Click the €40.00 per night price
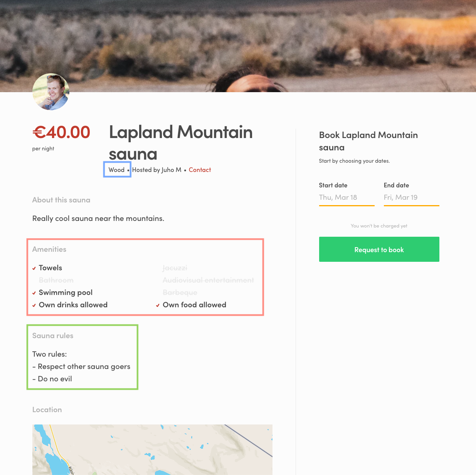This screenshot has width=476, height=475. (x=61, y=132)
